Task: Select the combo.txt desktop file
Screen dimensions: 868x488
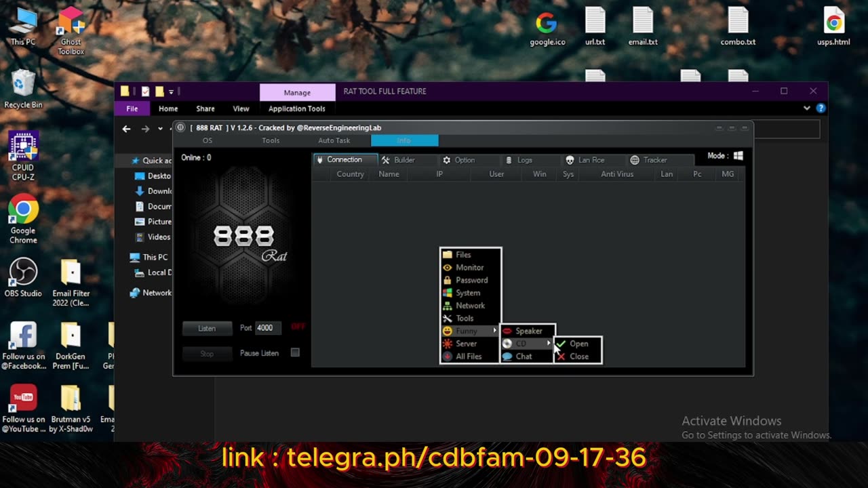Action: tap(738, 27)
